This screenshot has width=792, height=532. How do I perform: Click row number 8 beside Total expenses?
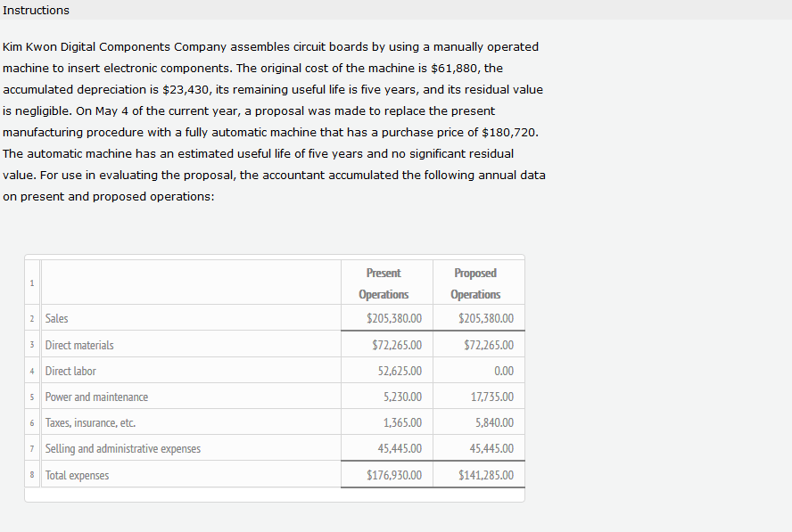coord(32,475)
